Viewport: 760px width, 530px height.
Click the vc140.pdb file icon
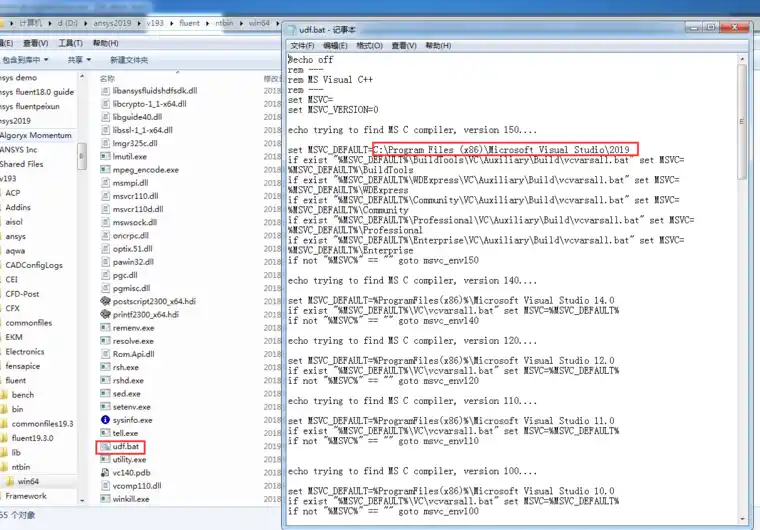click(105, 472)
